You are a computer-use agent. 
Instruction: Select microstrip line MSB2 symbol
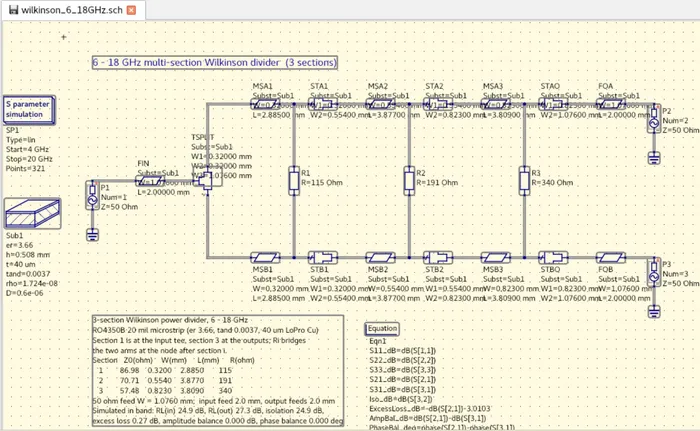(380, 258)
